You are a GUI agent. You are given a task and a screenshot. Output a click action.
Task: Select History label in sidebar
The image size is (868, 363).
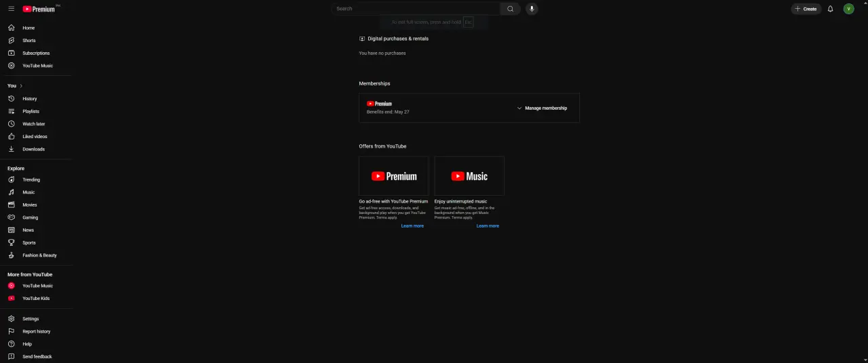(30, 99)
